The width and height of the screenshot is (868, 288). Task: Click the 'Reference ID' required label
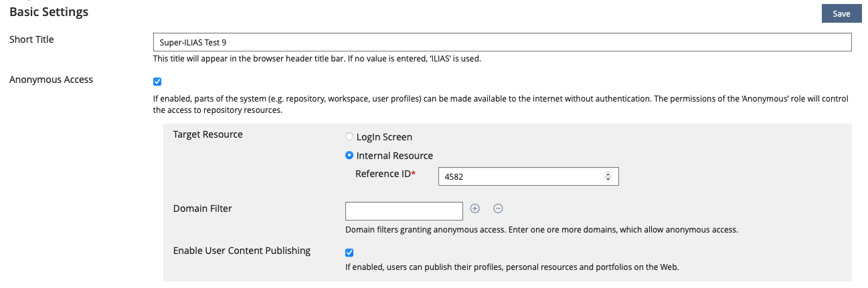(x=385, y=174)
